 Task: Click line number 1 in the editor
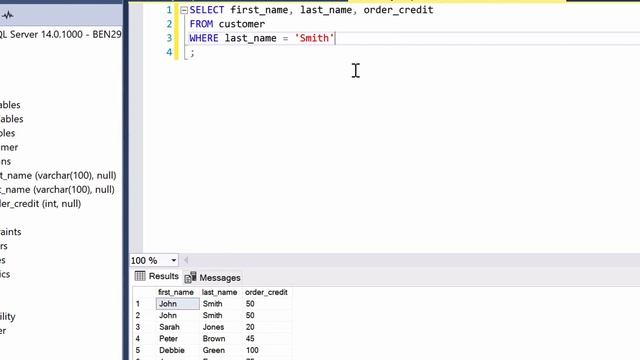(169, 10)
